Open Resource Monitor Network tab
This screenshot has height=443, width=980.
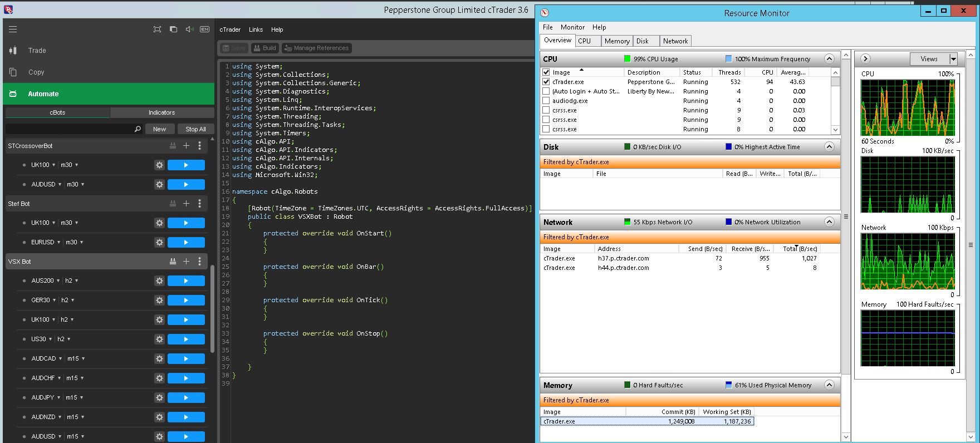pos(675,41)
